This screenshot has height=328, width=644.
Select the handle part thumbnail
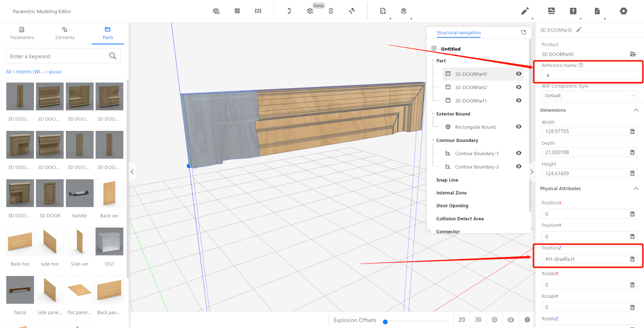click(x=80, y=193)
